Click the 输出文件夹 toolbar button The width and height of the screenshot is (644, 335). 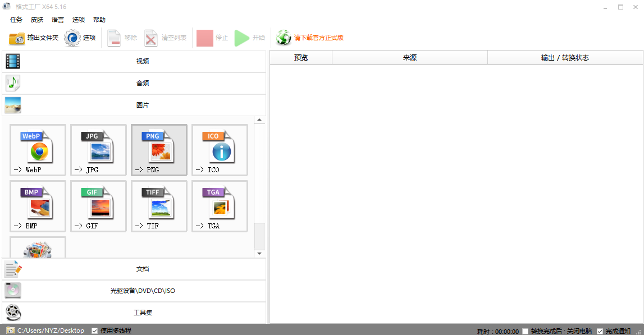click(34, 38)
